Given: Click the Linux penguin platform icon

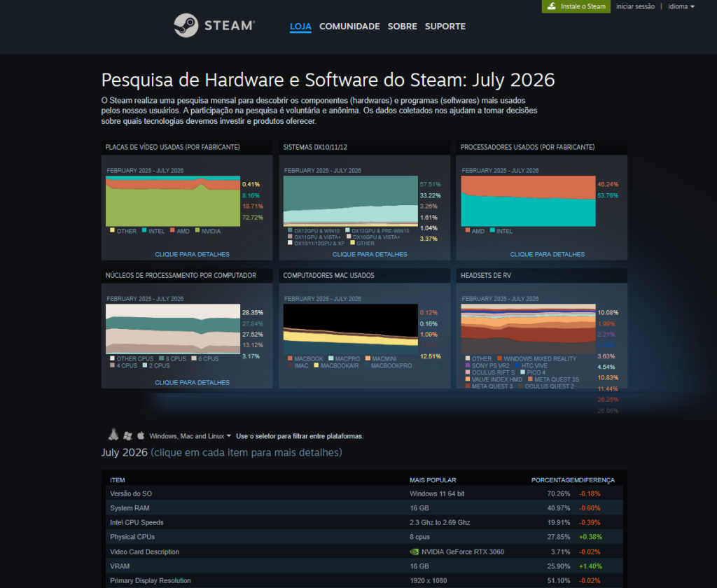Looking at the screenshot, I should pos(113,435).
